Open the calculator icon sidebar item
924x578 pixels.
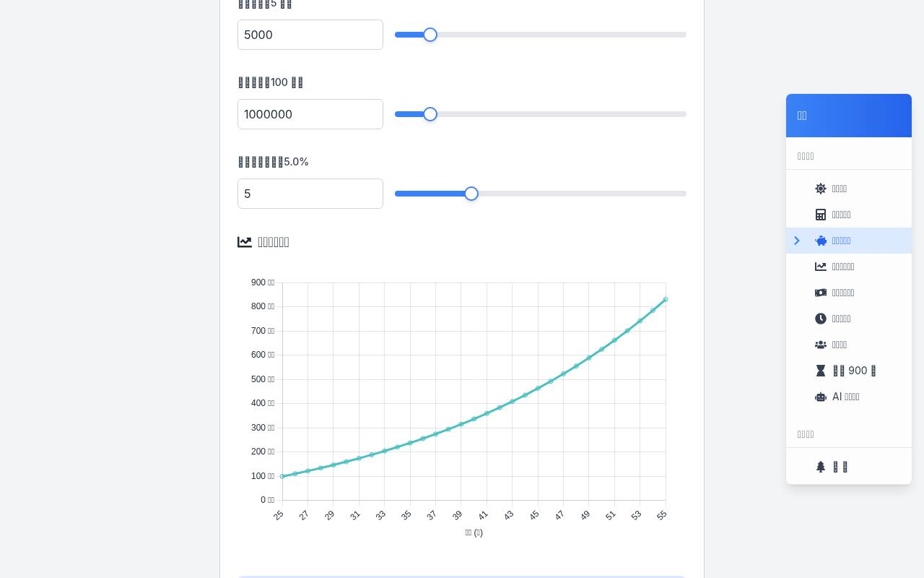click(849, 215)
